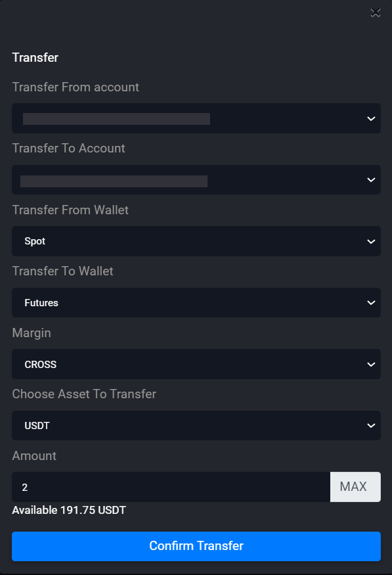Open the Futures wallet dropdown
This screenshot has height=575, width=392.
pos(196,302)
